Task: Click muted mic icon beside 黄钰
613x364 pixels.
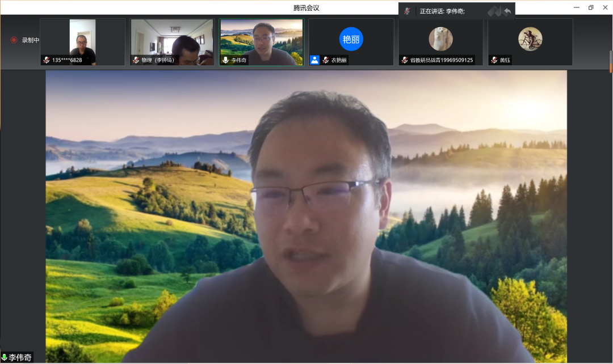Action: [x=494, y=60]
